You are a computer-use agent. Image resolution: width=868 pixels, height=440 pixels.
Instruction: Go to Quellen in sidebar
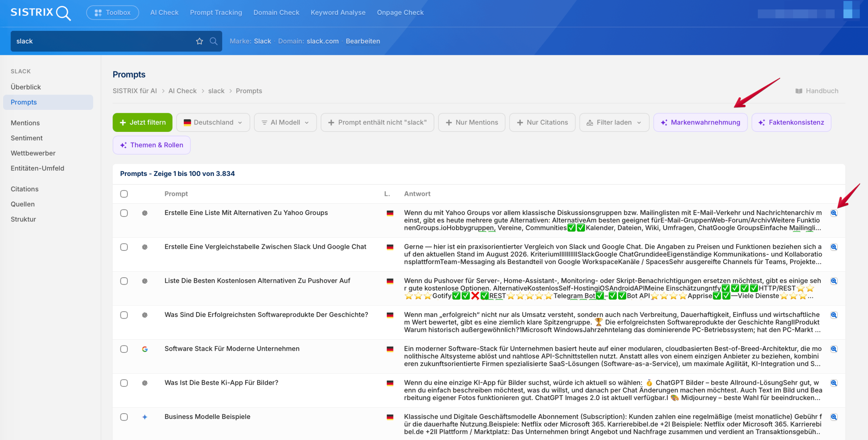pyautogui.click(x=22, y=204)
